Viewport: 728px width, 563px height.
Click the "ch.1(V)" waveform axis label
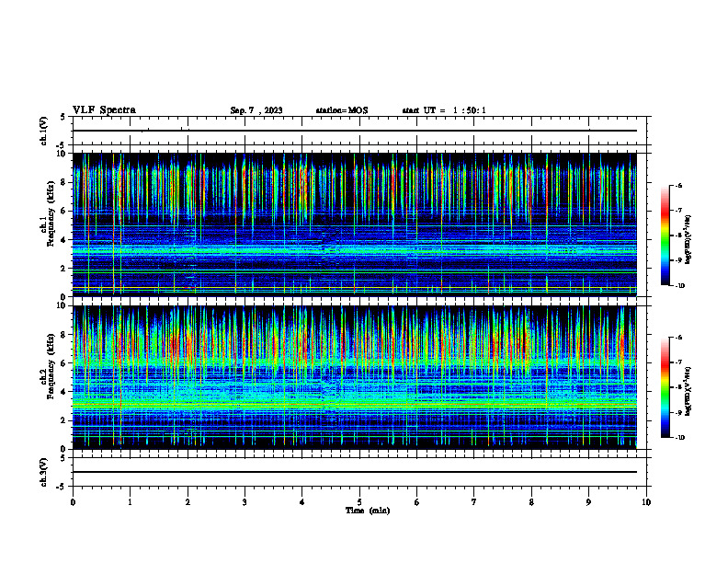(43, 131)
